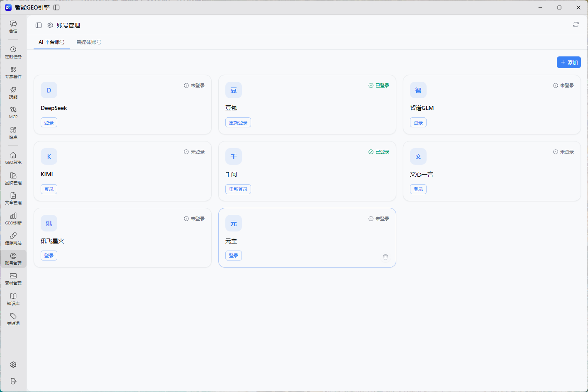Click the 账号管理 page heading
The height and width of the screenshot is (392, 588).
(68, 25)
